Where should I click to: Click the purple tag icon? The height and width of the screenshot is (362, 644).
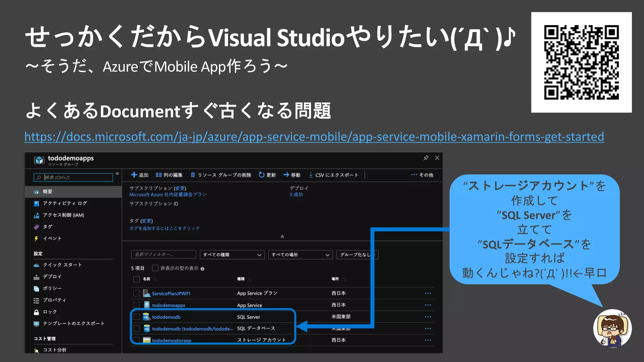point(36,227)
